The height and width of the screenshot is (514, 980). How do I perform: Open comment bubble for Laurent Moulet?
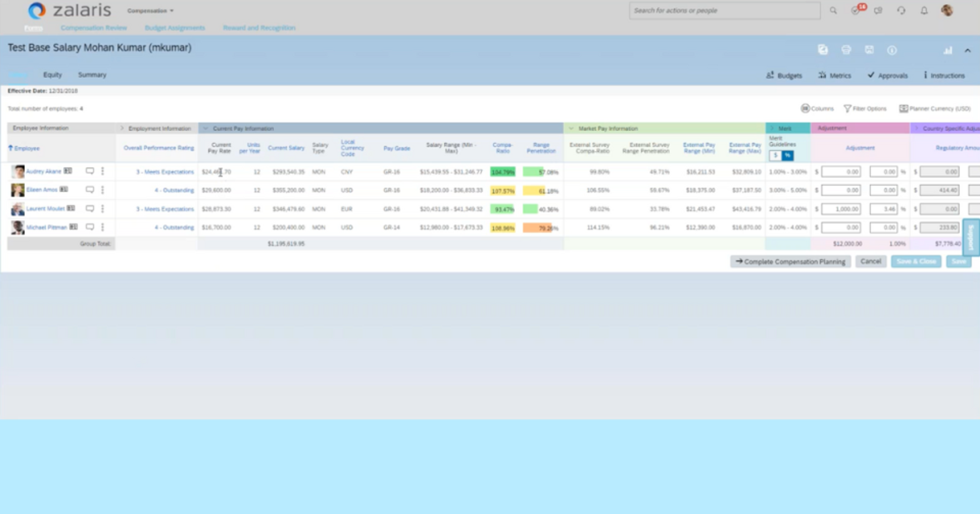[x=90, y=208]
